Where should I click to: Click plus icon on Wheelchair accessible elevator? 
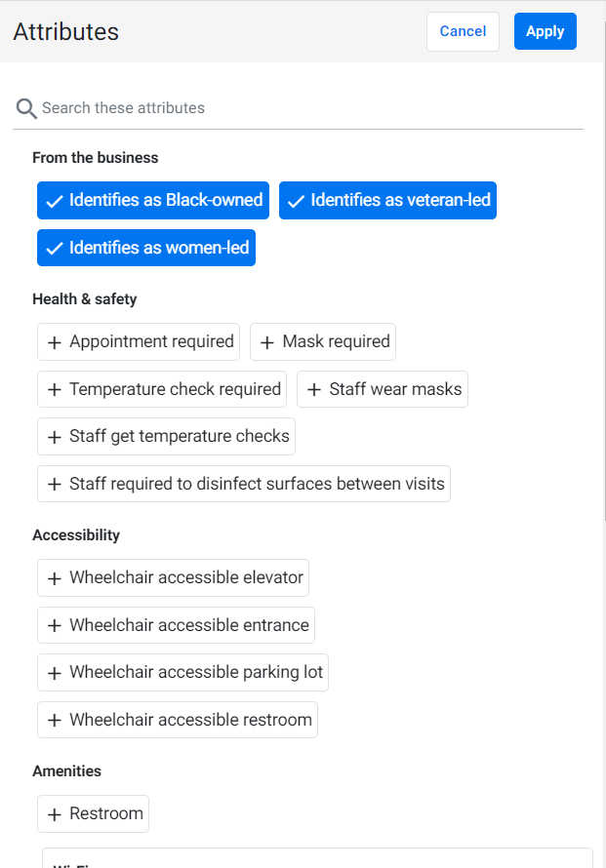point(55,578)
